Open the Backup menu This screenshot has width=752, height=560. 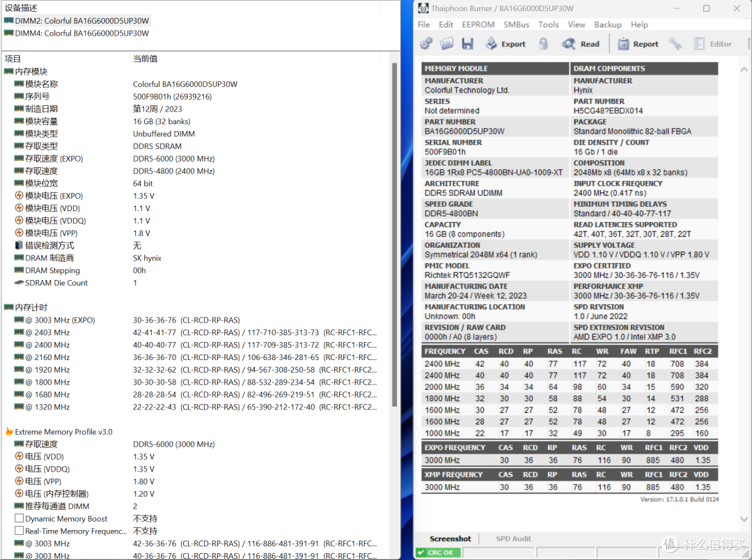point(608,24)
